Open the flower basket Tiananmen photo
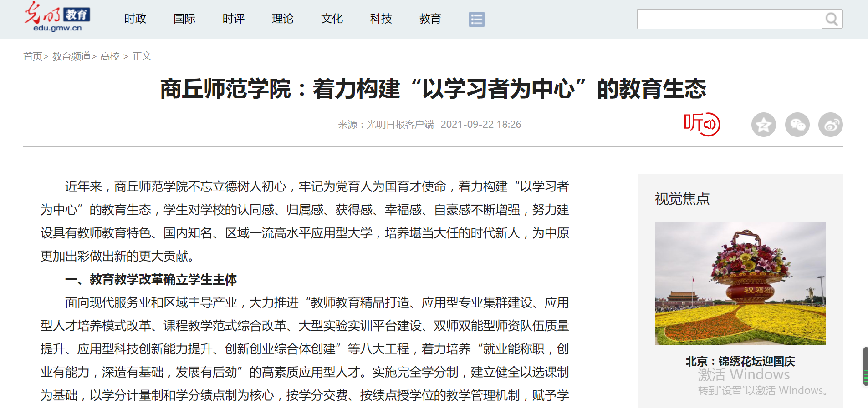Viewport: 868px width, 408px height. click(x=740, y=283)
